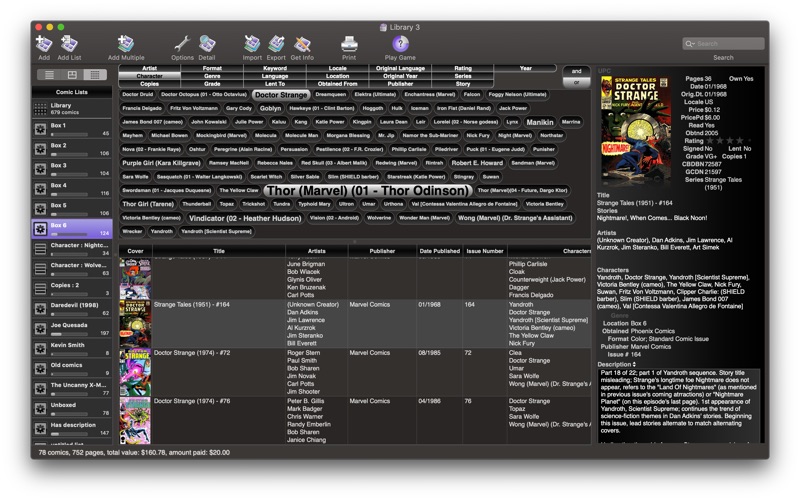Select the Manikin character tag
Viewport: 800px width, 500px height.
tap(540, 122)
